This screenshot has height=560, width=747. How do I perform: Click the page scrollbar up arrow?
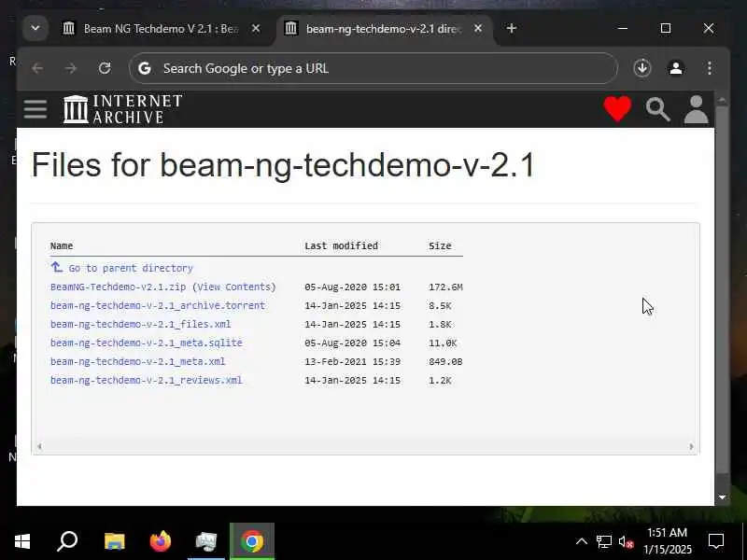(x=722, y=101)
